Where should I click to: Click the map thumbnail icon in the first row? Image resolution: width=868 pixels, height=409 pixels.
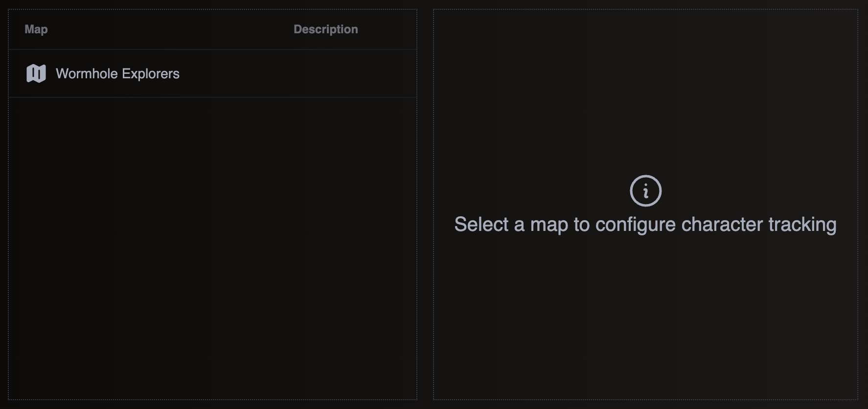[x=35, y=73]
